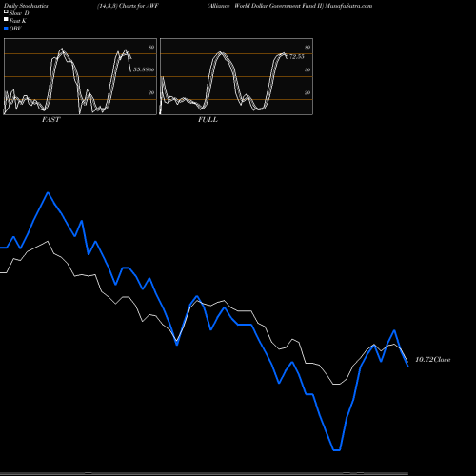This screenshot has width=476, height=476.
Task: Click the '10.72Close' price label
Action: pyautogui.click(x=433, y=360)
